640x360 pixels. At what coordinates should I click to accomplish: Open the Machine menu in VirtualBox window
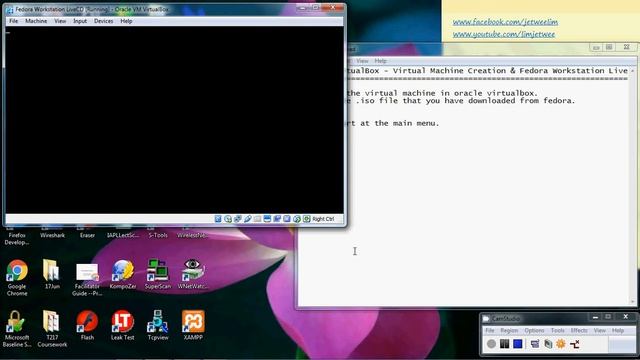36,21
